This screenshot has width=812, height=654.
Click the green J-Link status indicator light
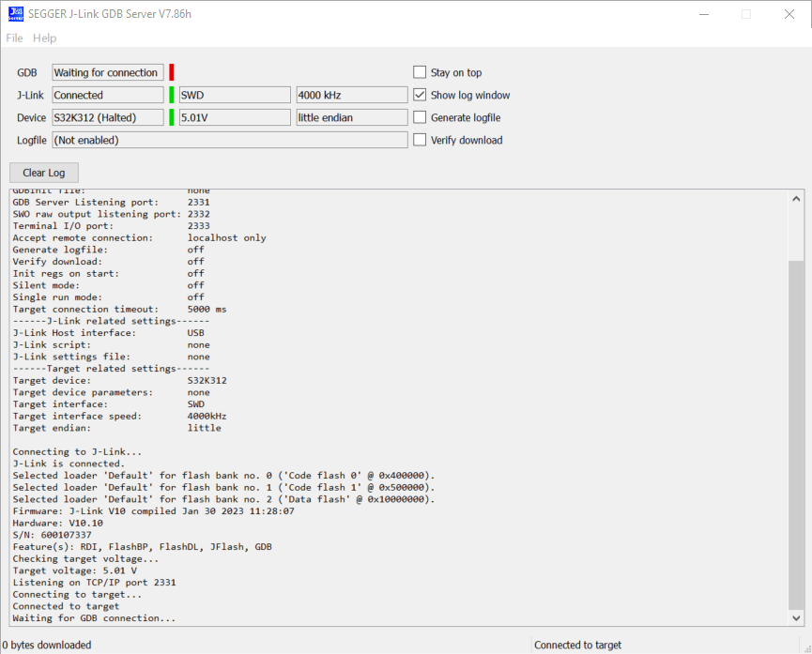[x=172, y=94]
